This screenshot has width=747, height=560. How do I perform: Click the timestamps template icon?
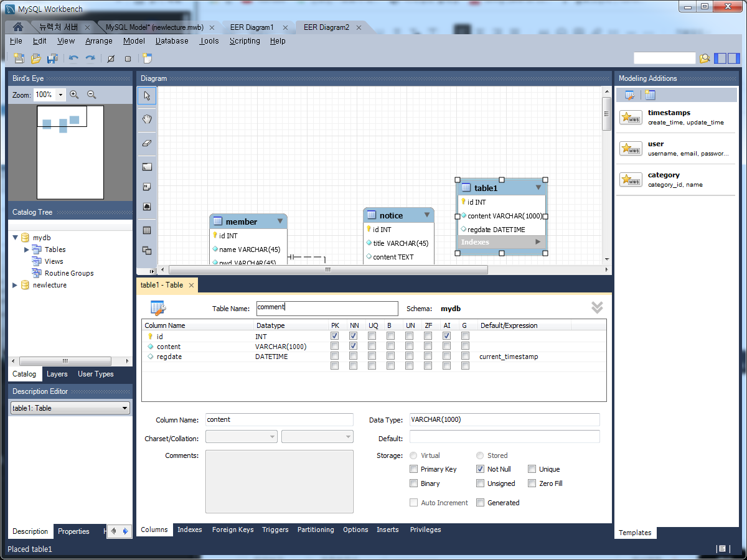pos(631,118)
